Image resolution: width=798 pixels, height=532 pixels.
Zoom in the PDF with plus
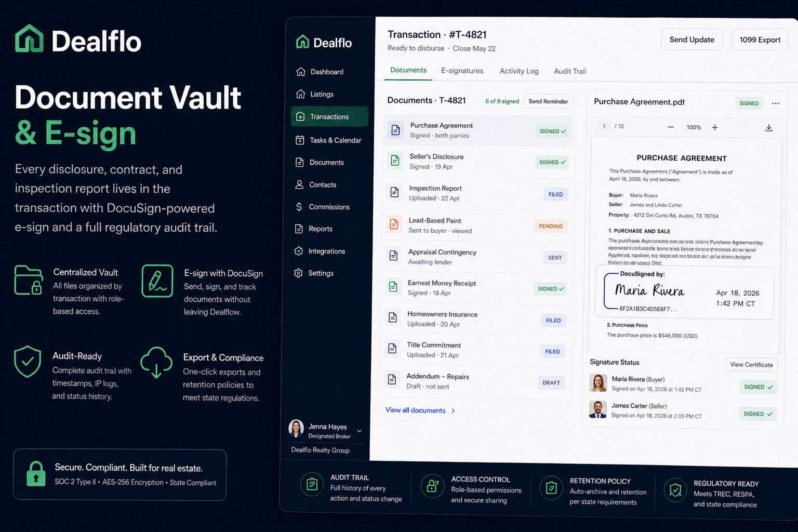tap(715, 127)
